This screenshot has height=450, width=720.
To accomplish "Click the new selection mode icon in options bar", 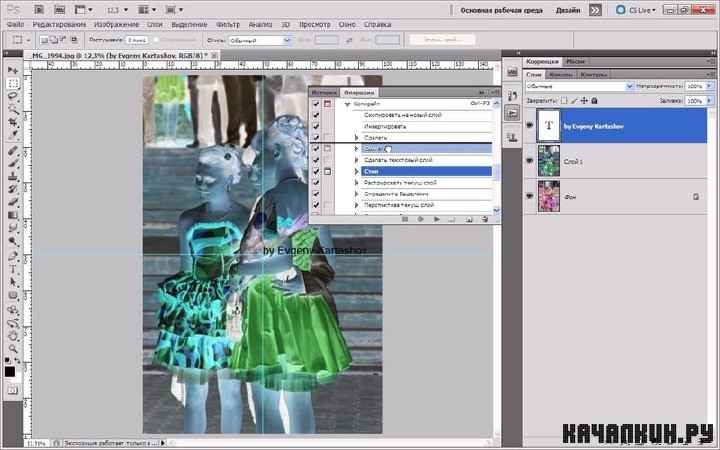I will point(44,40).
